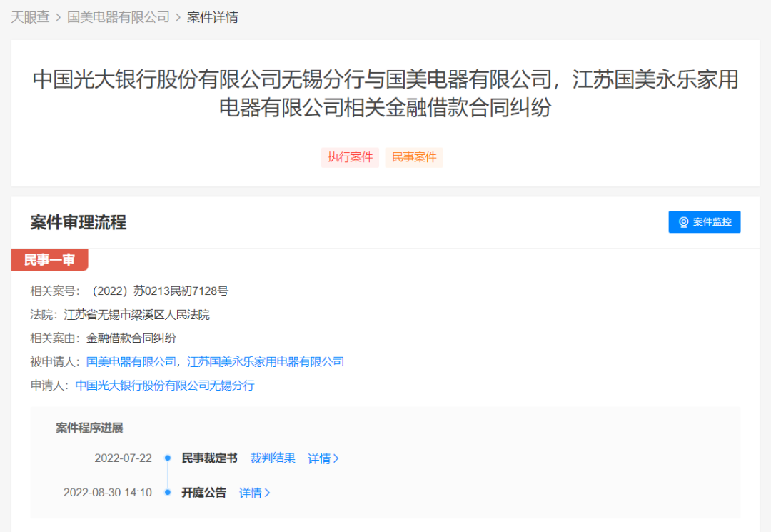The height and width of the screenshot is (532, 771).
Task: Click the case title heading text
Action: (x=385, y=94)
